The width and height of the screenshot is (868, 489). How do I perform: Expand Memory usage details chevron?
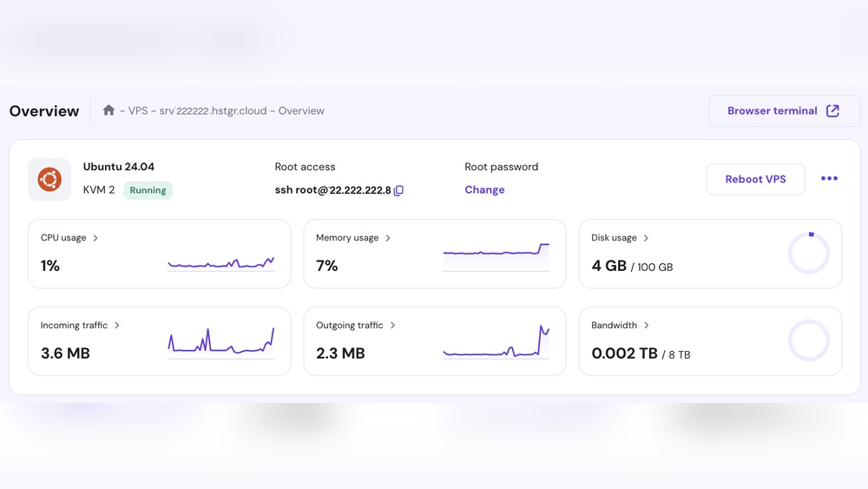[x=388, y=238]
